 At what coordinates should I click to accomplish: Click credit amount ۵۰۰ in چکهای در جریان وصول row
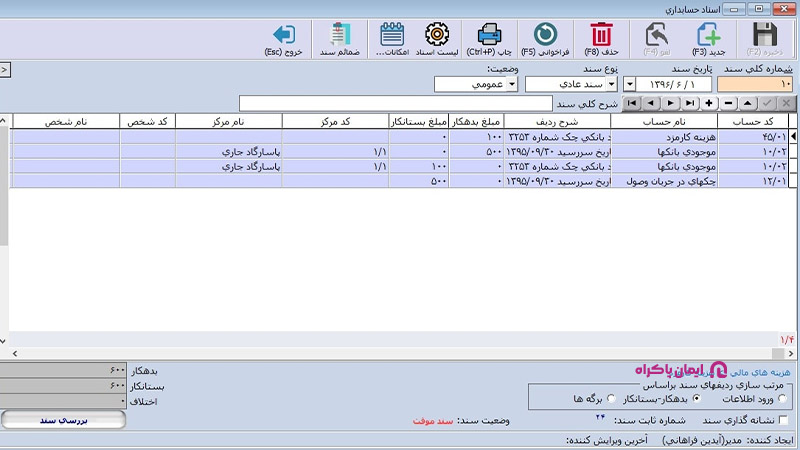(x=419, y=181)
